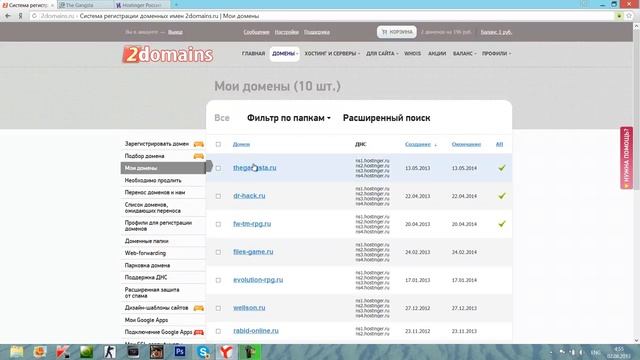640x360 pixels.
Task: Sort by the Домен column header
Action: pos(241,144)
